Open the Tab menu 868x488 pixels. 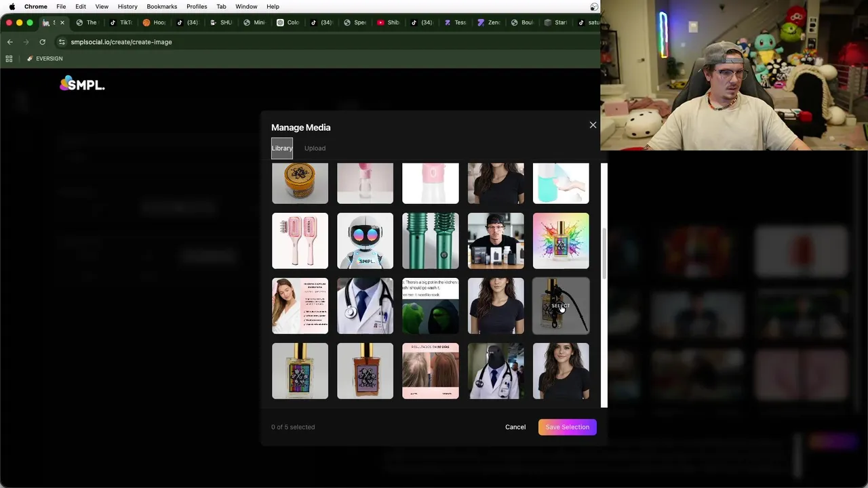[x=221, y=7]
